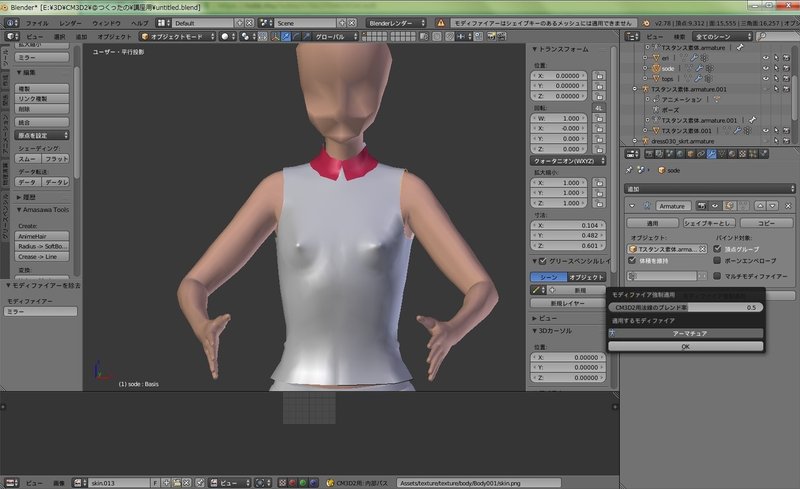Screen dimensions: 800x489
Task: Open the レンダー menu
Action: 71,21
